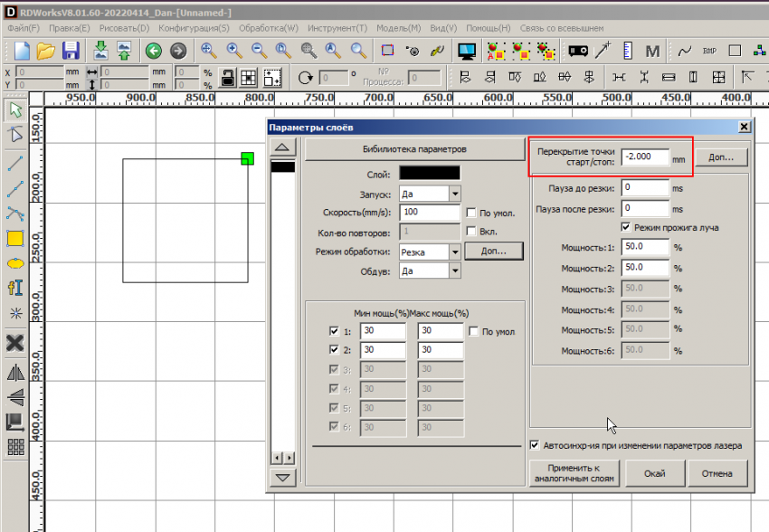This screenshot has height=532, width=769.
Task: Click the BMP image processing icon
Action: point(710,51)
